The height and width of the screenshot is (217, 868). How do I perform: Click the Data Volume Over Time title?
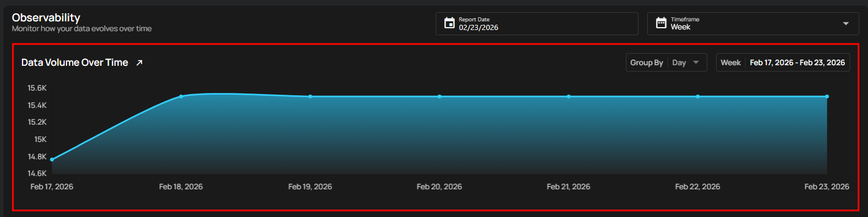coord(75,62)
